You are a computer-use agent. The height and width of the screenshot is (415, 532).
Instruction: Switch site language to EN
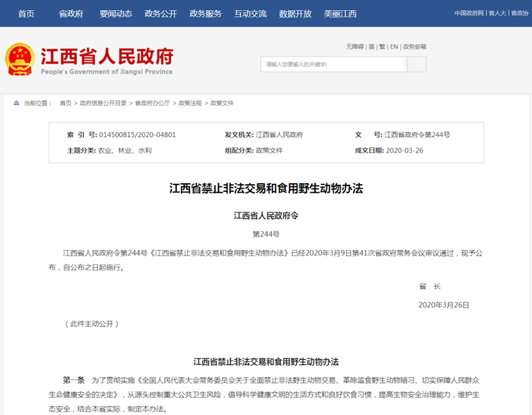click(394, 47)
